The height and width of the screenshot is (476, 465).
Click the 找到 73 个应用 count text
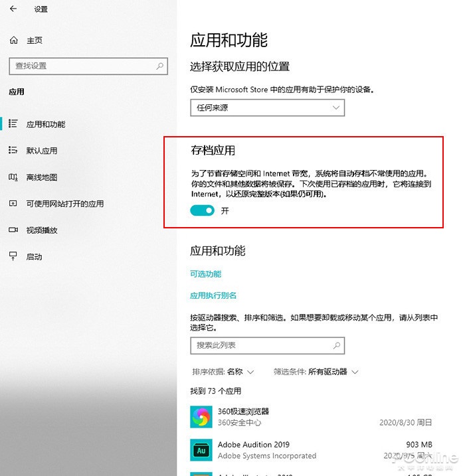click(x=216, y=391)
